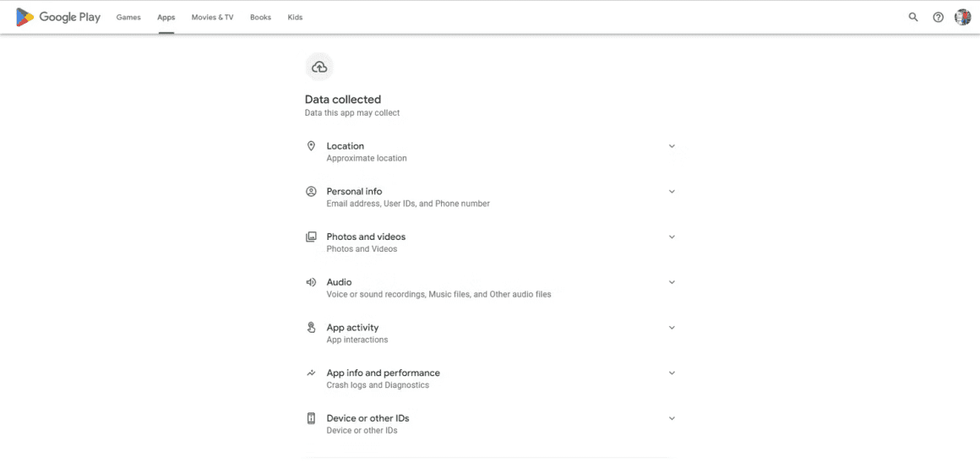The image size is (980, 474).
Task: Expand the Personal info chevron
Action: pos(672,191)
